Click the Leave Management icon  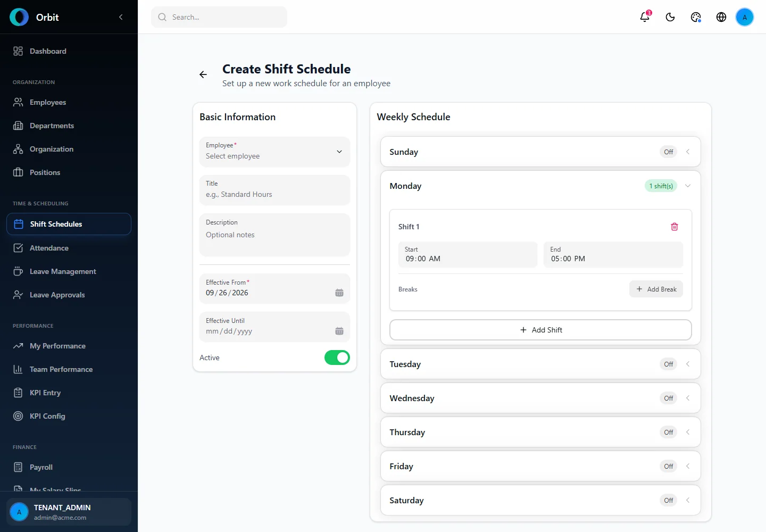pos(18,271)
